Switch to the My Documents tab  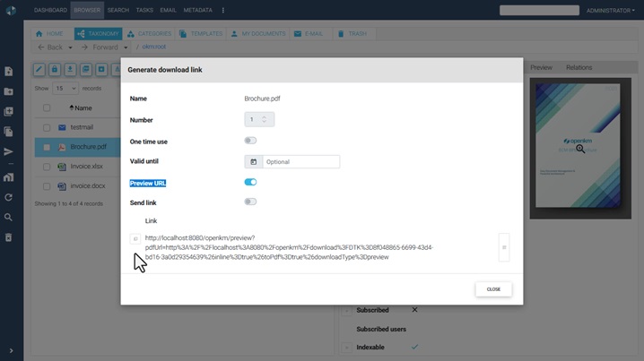(258, 34)
